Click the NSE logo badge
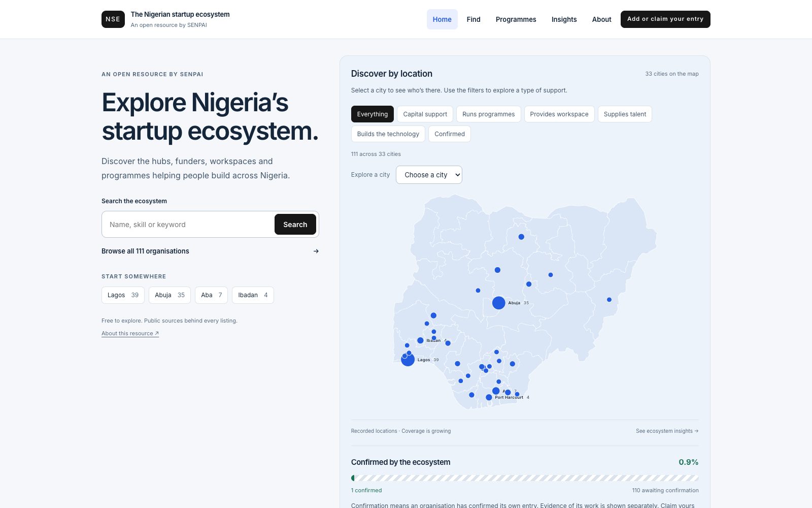Viewport: 812px width, 508px height. [113, 19]
